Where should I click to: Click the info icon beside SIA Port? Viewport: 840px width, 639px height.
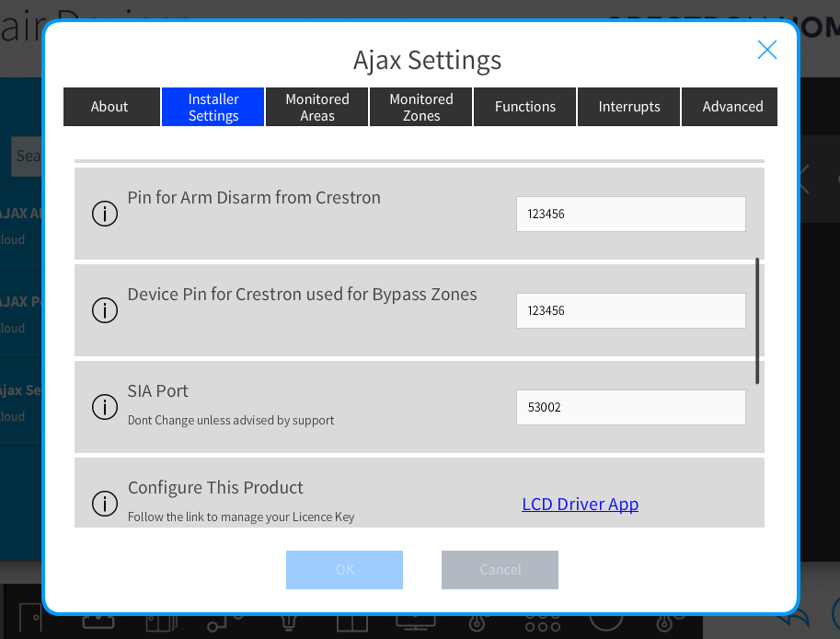pos(105,406)
